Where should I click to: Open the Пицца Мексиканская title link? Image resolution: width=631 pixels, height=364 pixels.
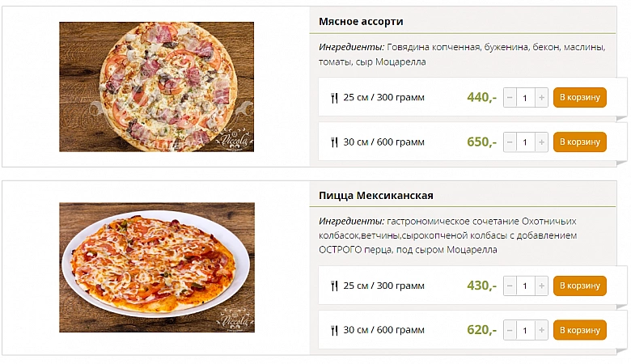(376, 196)
